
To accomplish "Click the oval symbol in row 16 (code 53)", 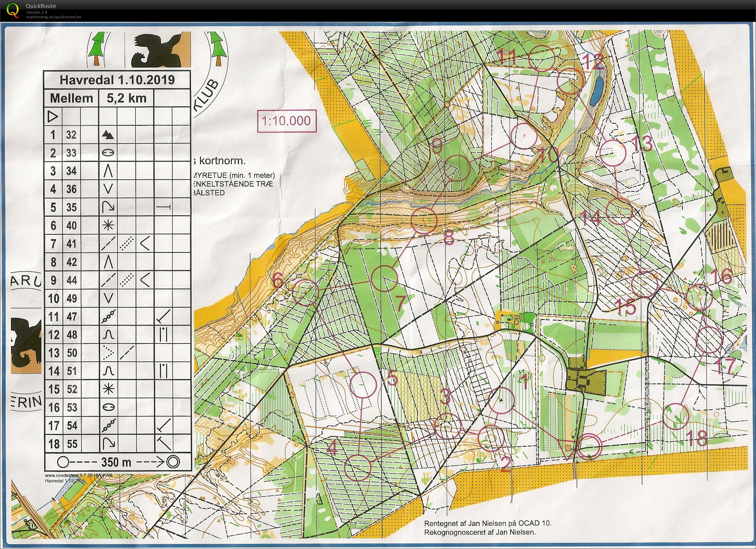I will tap(108, 407).
